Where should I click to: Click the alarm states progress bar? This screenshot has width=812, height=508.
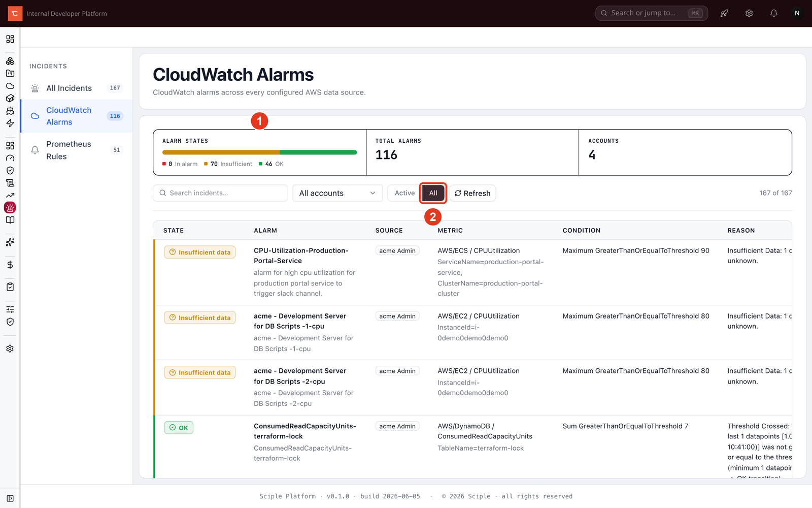[259, 152]
